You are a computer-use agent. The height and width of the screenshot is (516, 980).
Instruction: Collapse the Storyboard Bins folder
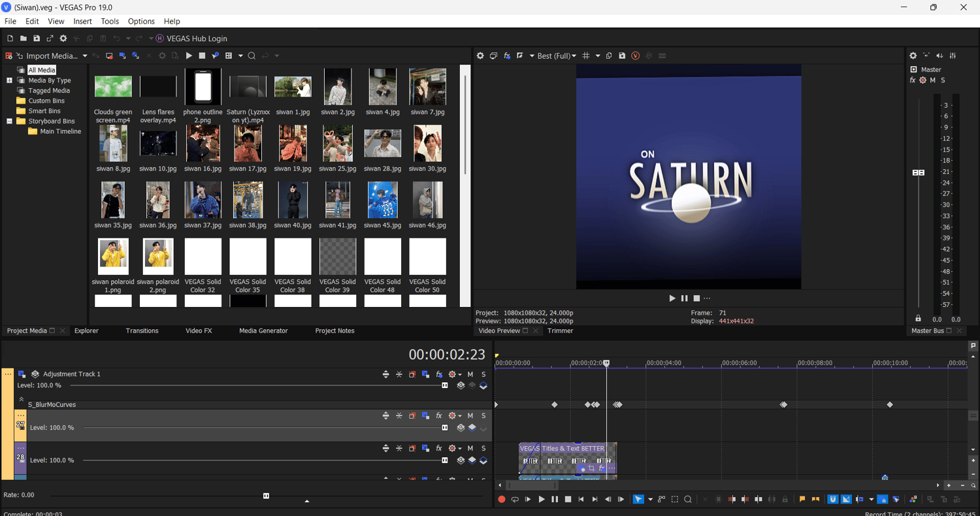10,121
